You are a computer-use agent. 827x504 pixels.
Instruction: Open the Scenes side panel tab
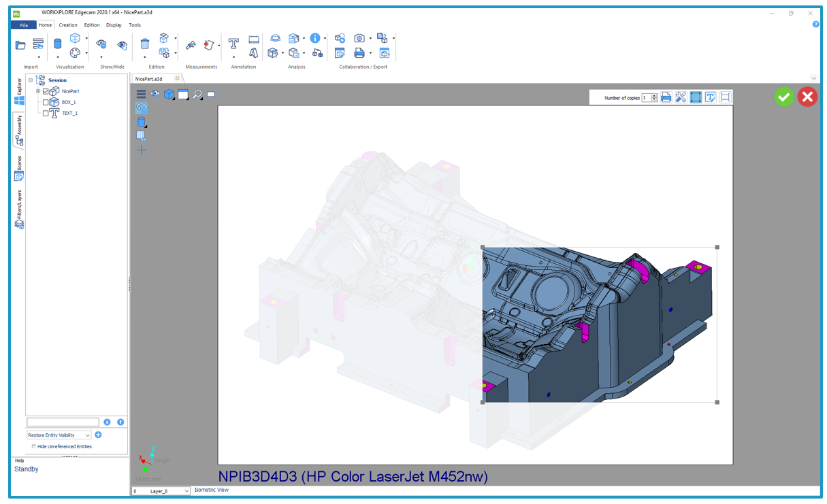[19, 168]
